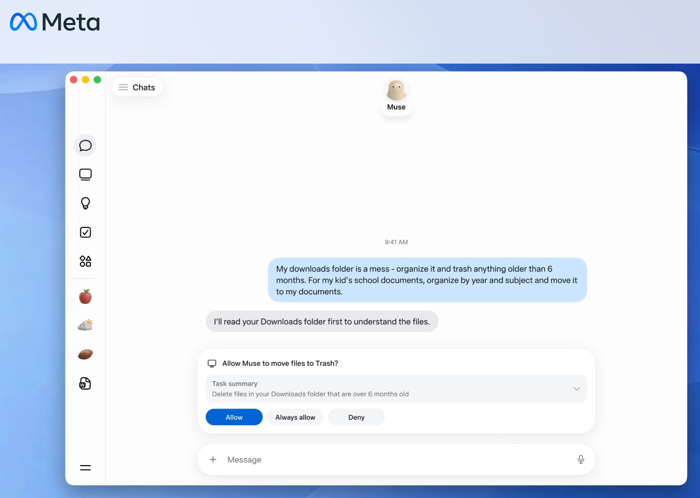Click the Allow button
Screen dimensions: 700x498
point(234,417)
